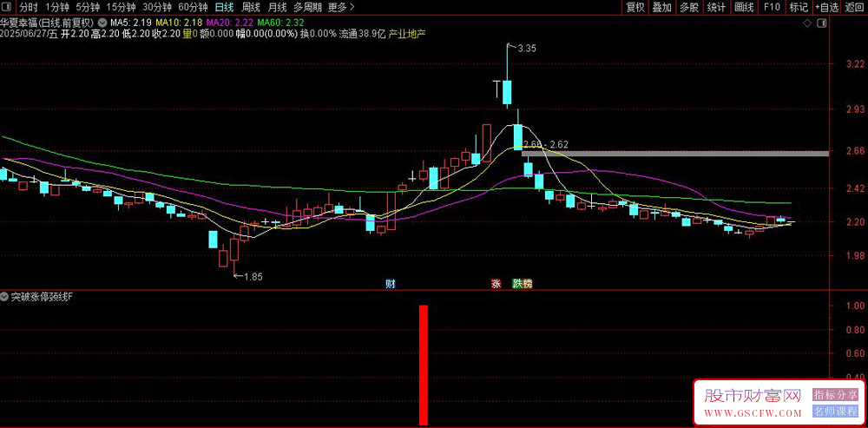Click the 1.98 price axis label
Screen dimensions: 868x428
coord(855,256)
